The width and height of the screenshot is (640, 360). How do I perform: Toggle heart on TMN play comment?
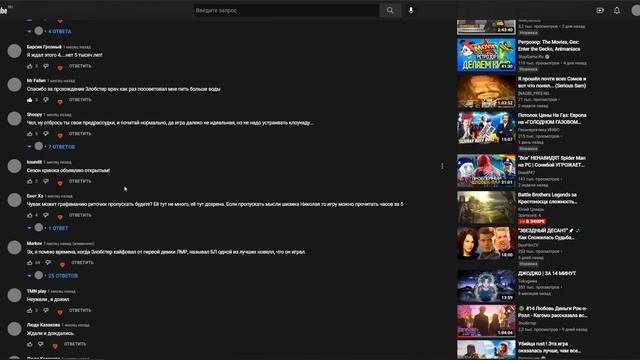pyautogui.click(x=60, y=312)
